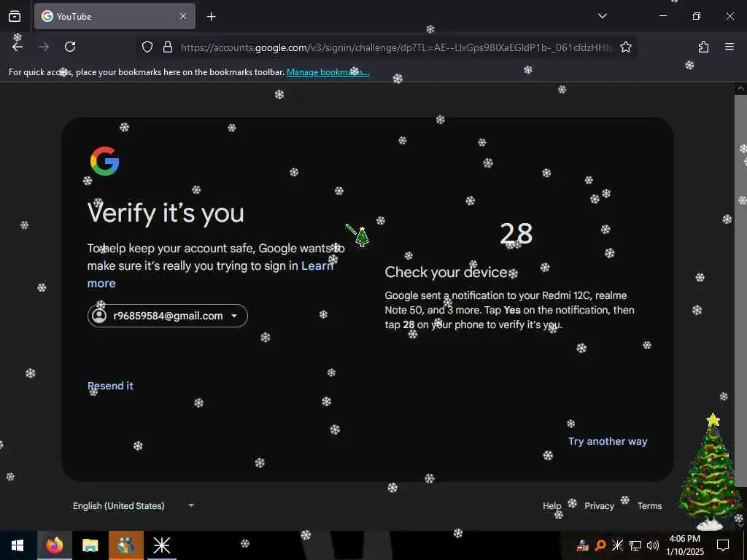
Task: Click the Firefox View icon beside the tabs
Action: point(15,16)
